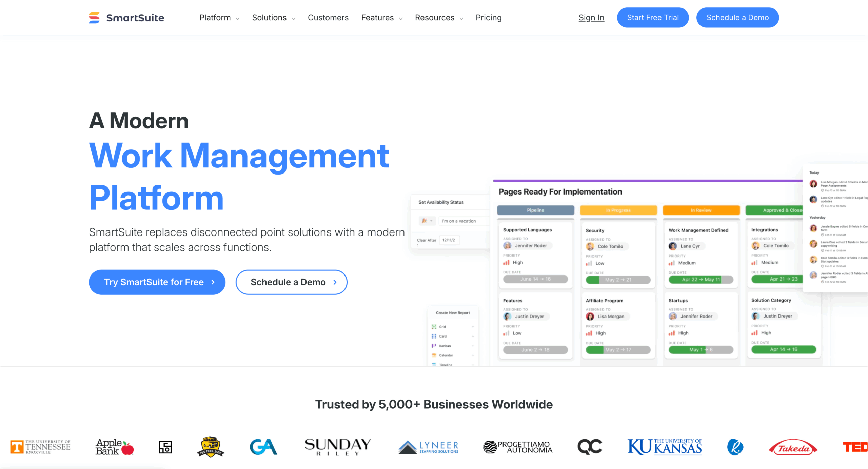
Task: Open the Sign In link
Action: [x=591, y=17]
